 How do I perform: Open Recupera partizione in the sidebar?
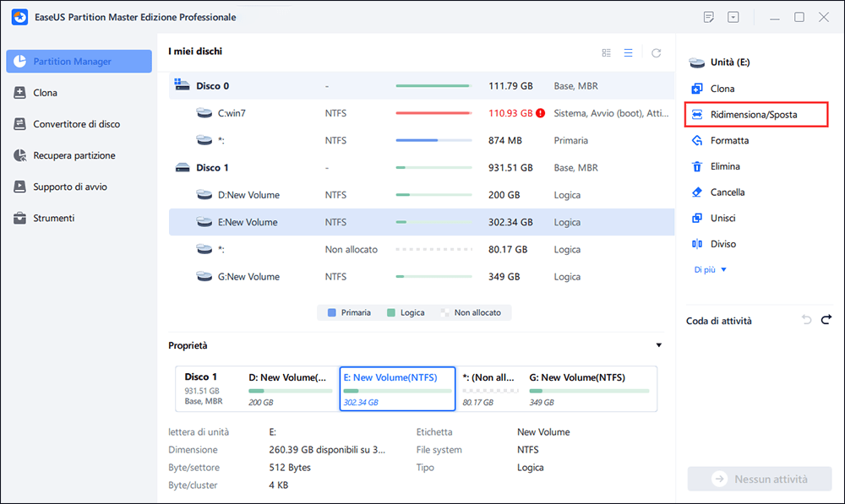[79, 155]
